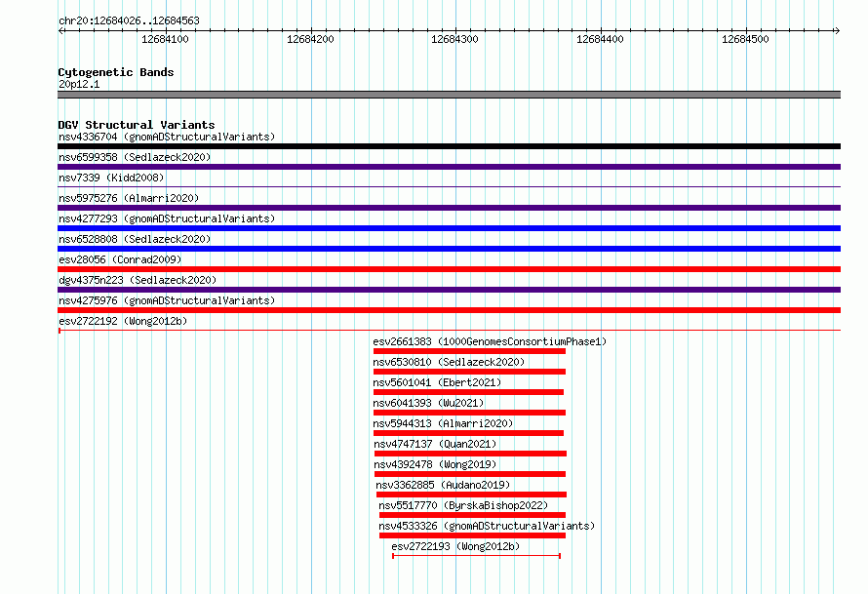Select the red nsv4533326 variant bar
Image resolution: width=868 pixels, height=594 pixels.
(x=472, y=535)
